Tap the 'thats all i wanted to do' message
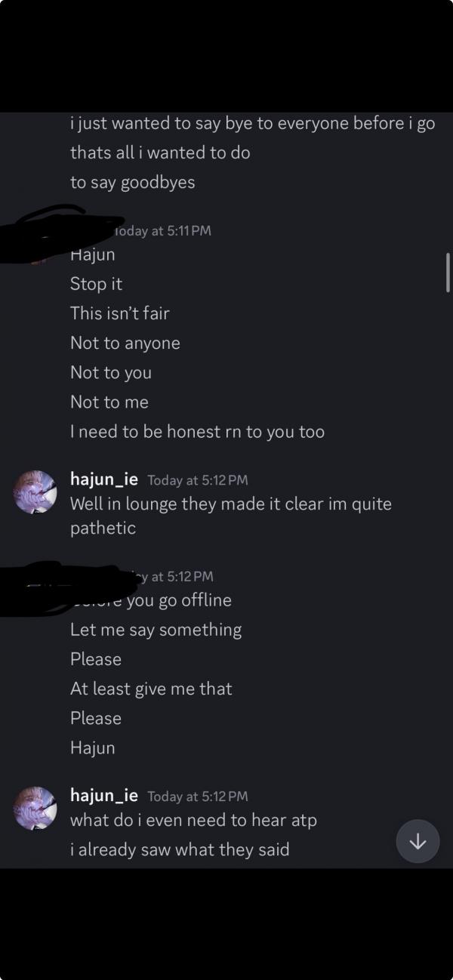The width and height of the screenshot is (453, 980). coord(160,153)
